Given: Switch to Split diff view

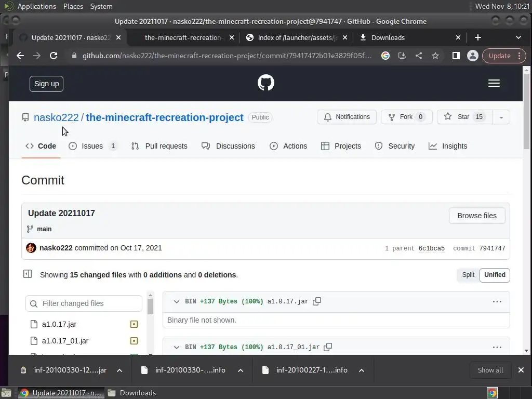Looking at the screenshot, I should point(468,275).
